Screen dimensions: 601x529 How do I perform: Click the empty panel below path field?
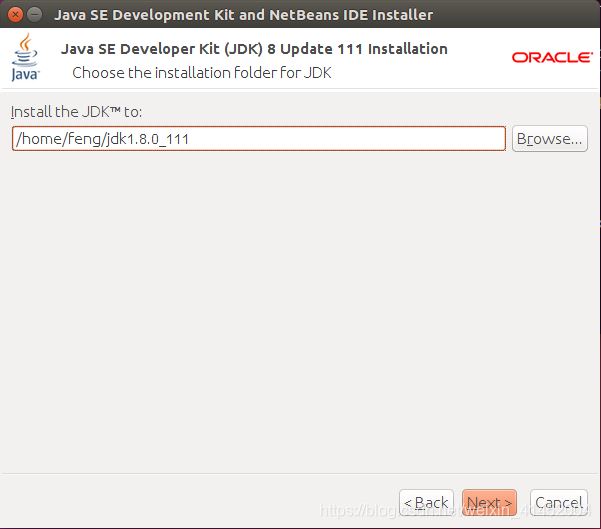click(x=300, y=300)
